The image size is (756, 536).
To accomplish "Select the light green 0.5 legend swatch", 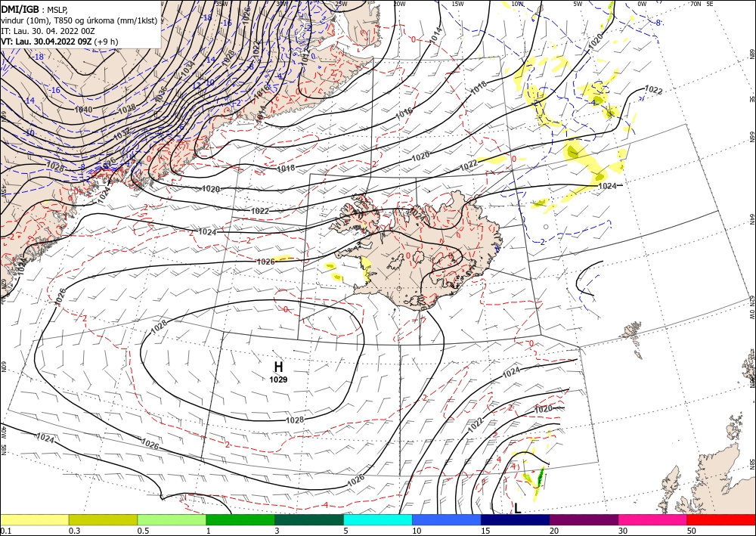I will 172,519.
